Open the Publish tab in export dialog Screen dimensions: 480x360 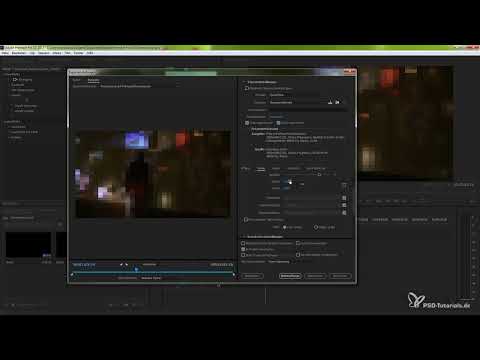coord(315,169)
